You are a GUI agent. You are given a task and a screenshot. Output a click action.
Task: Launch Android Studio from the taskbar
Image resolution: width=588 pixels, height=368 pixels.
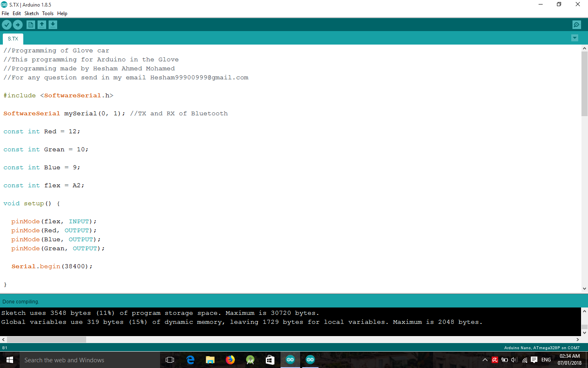click(250, 360)
